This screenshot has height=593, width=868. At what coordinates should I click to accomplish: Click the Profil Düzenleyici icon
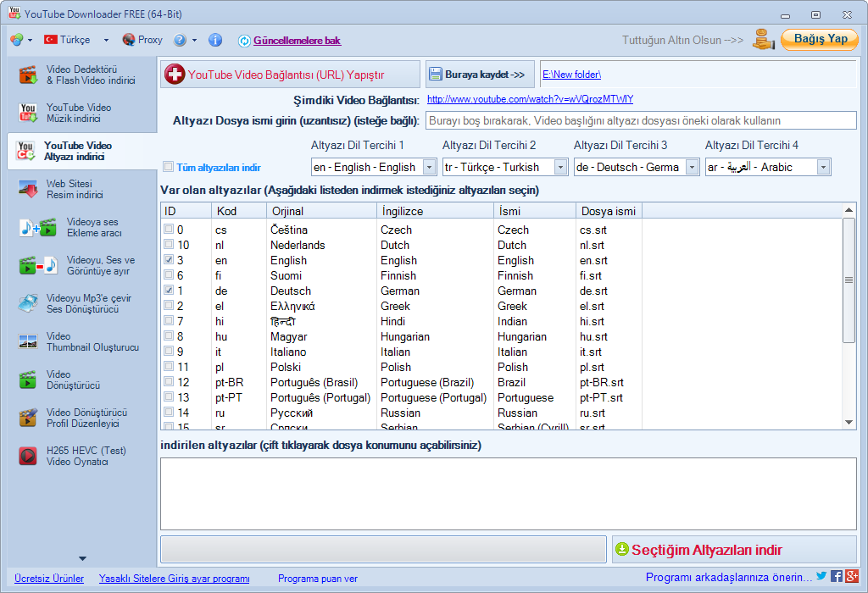(x=28, y=418)
